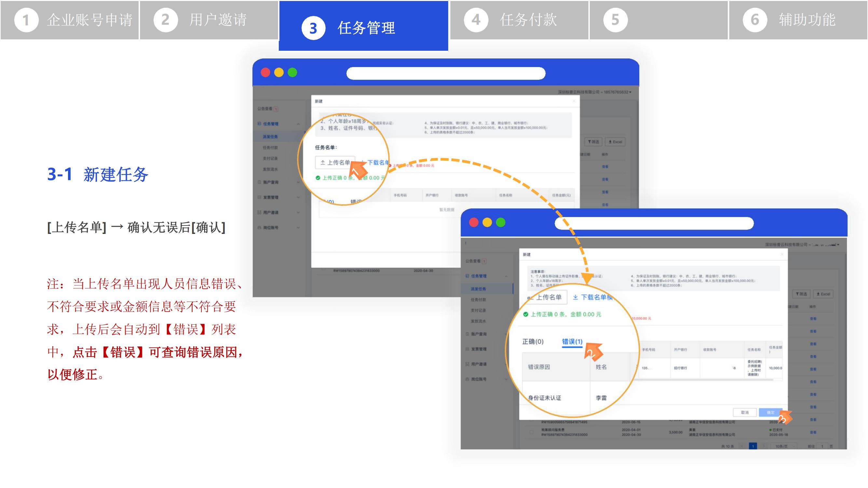Click the step 3 任务管理 circle at top
The width and height of the screenshot is (868, 488).
313,28
